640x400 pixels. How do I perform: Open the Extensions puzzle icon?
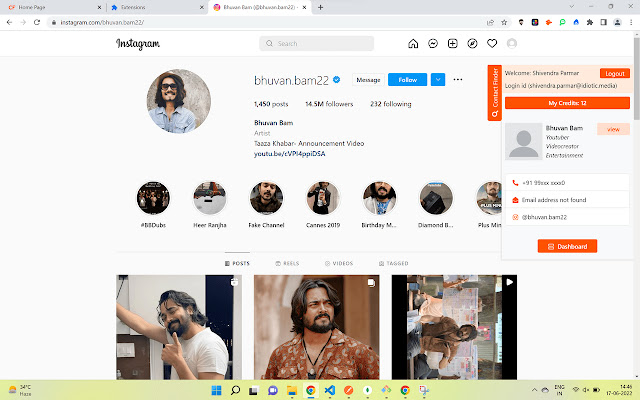589,22
